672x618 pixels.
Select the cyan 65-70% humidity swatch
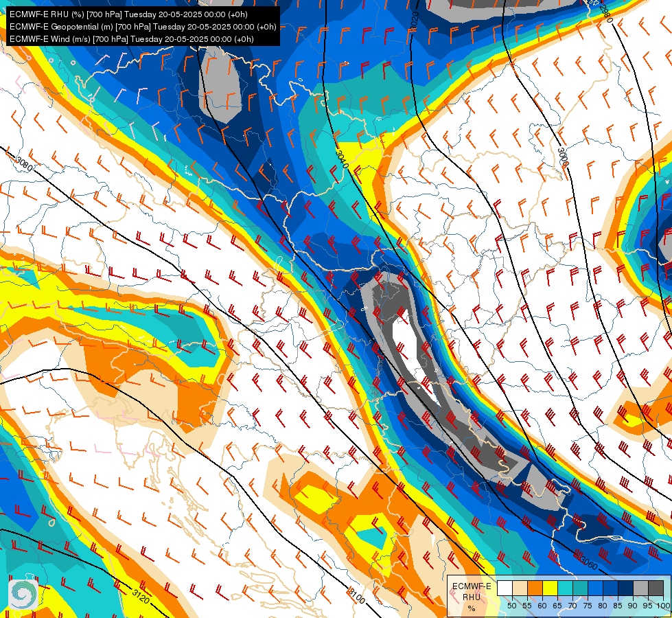(566, 588)
